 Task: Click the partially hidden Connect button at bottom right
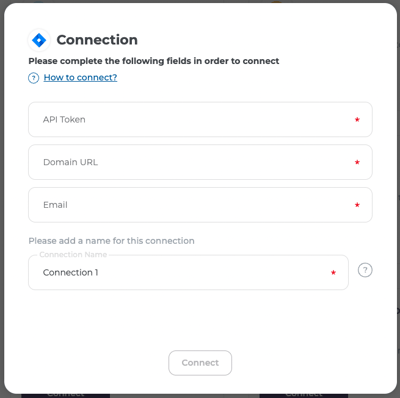click(304, 395)
